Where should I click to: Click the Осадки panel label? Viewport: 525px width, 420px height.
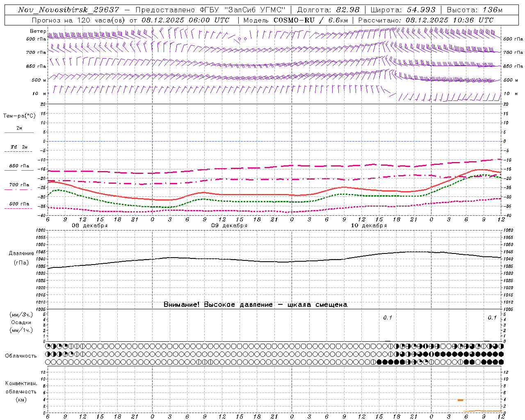tap(21, 322)
